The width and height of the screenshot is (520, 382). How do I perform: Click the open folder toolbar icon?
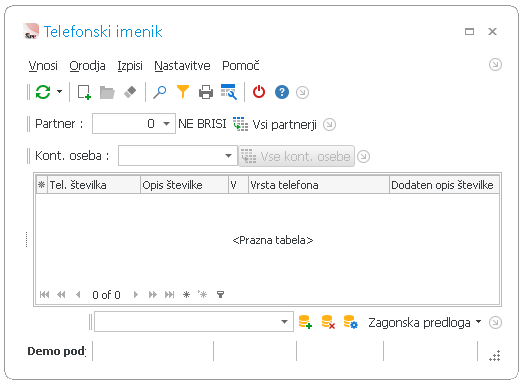(107, 92)
